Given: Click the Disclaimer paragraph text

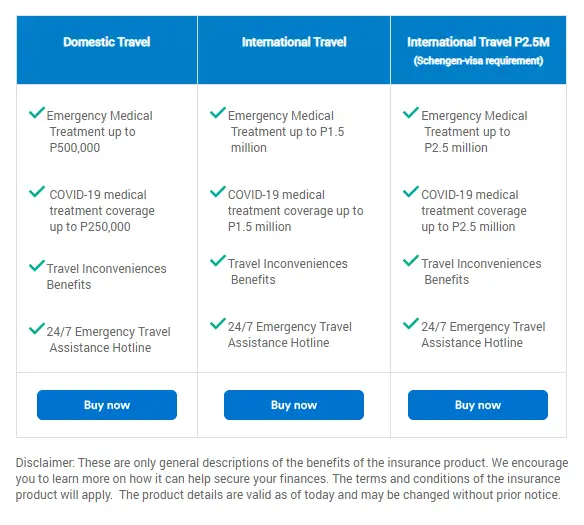Looking at the screenshot, I should (292, 479).
